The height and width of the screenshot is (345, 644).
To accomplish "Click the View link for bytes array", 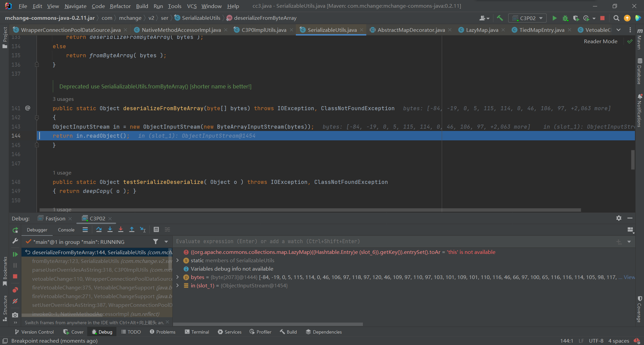I will click(x=629, y=277).
